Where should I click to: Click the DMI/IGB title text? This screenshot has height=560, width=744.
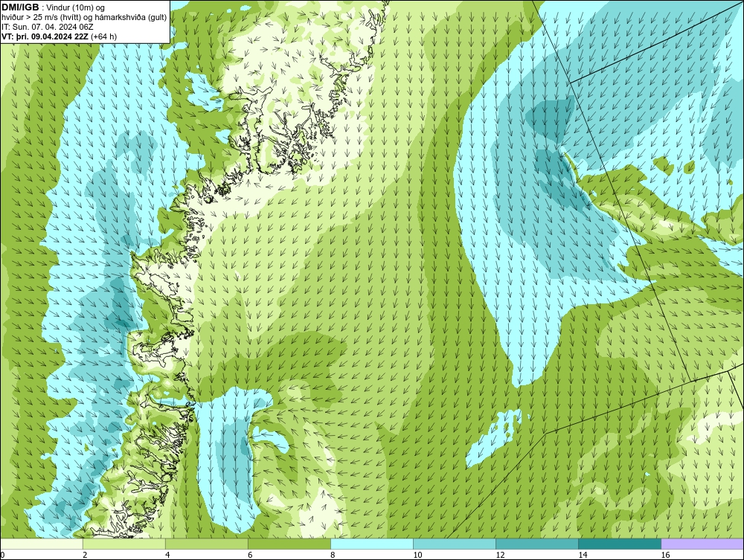pos(20,7)
